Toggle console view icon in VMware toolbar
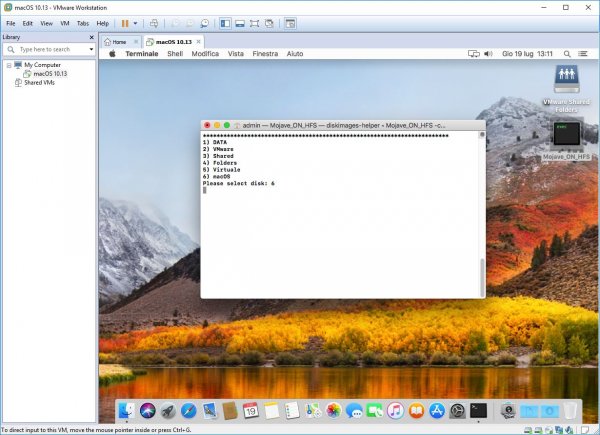 click(x=290, y=23)
